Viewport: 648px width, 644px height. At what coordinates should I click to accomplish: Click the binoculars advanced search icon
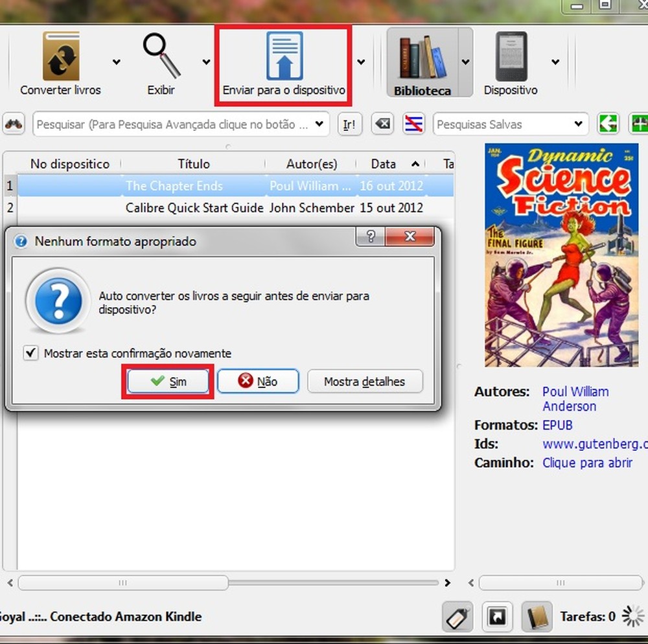(14, 124)
